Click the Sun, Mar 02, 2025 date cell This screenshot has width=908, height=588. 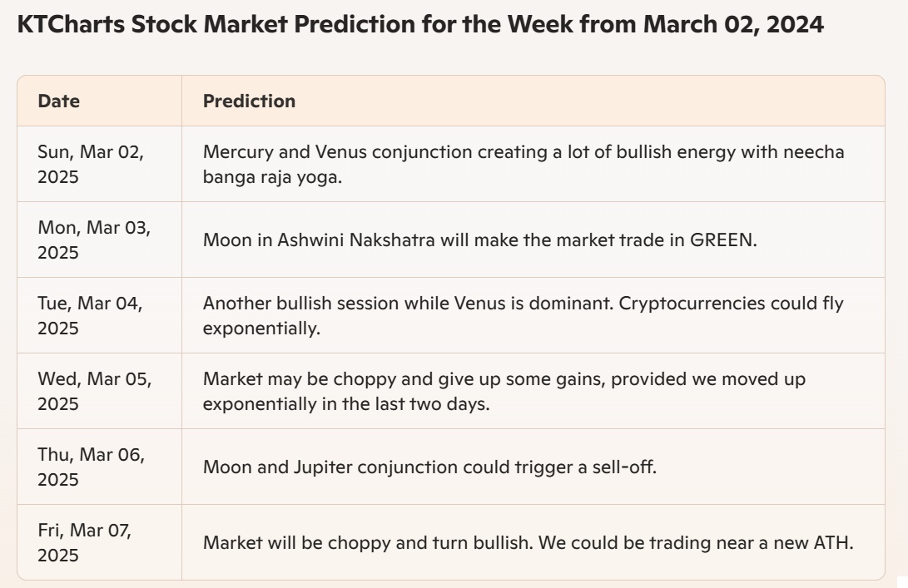tap(100, 164)
